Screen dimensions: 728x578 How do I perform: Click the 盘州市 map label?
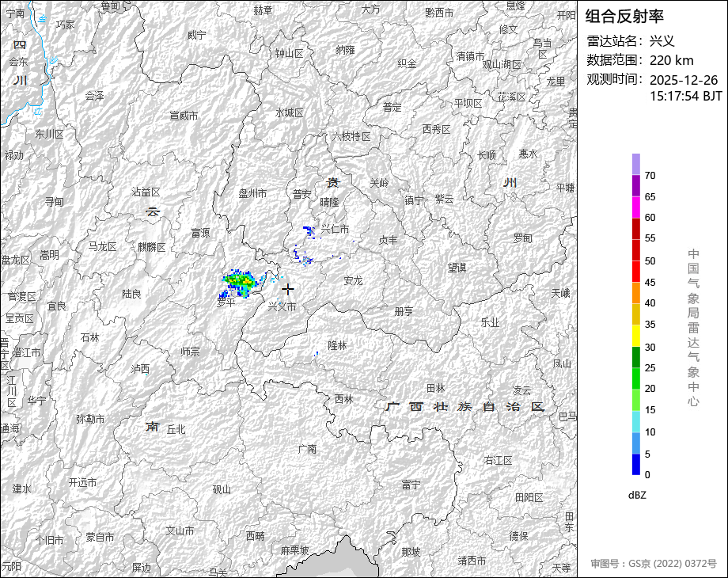[252, 193]
